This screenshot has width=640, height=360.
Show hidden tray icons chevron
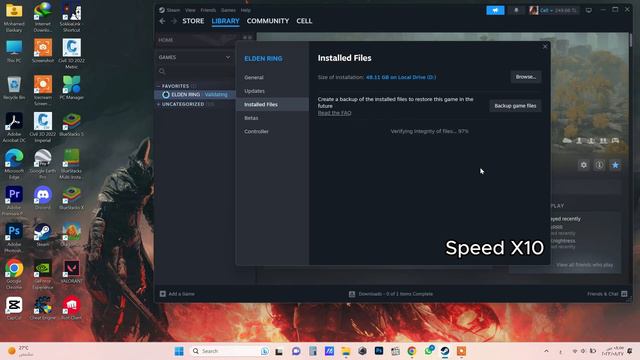546,351
